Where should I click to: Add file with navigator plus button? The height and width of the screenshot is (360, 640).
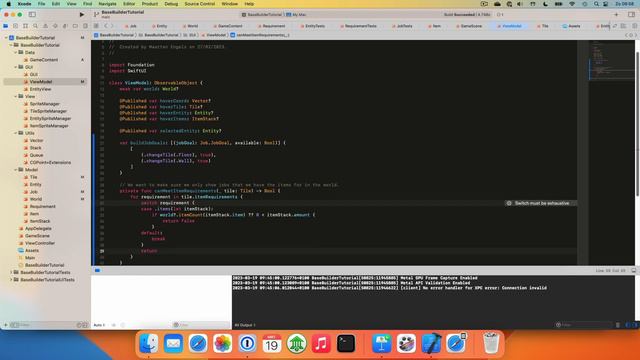coord(6,325)
